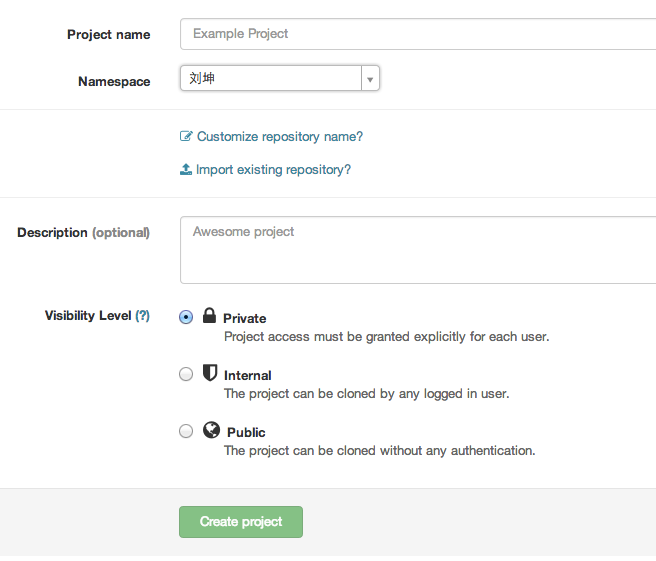Open the Visibility Level help (?) link
Viewport: 656px width, 561px height.
click(143, 316)
